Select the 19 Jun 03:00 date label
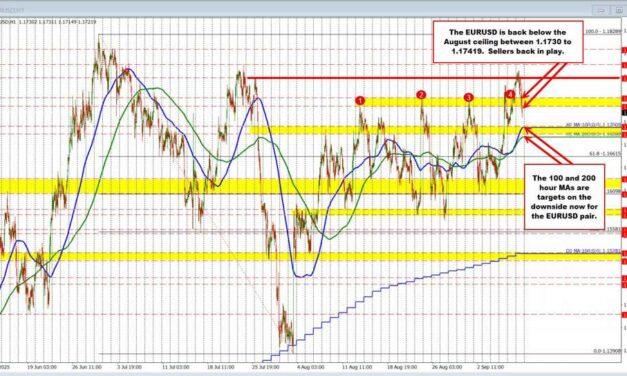627x376 pixels. pyautogui.click(x=42, y=367)
